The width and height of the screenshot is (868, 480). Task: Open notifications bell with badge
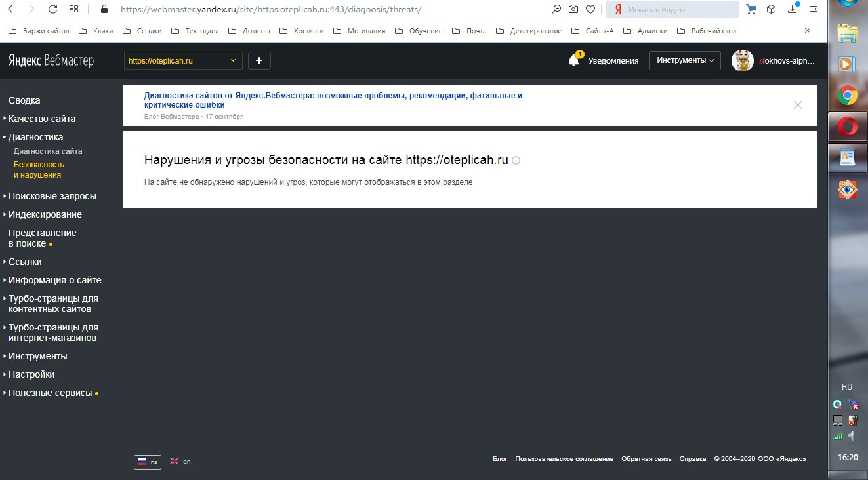tap(575, 60)
